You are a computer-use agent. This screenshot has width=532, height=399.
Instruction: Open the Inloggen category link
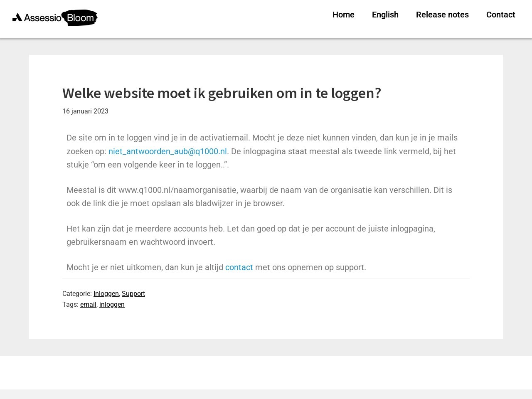point(106,293)
